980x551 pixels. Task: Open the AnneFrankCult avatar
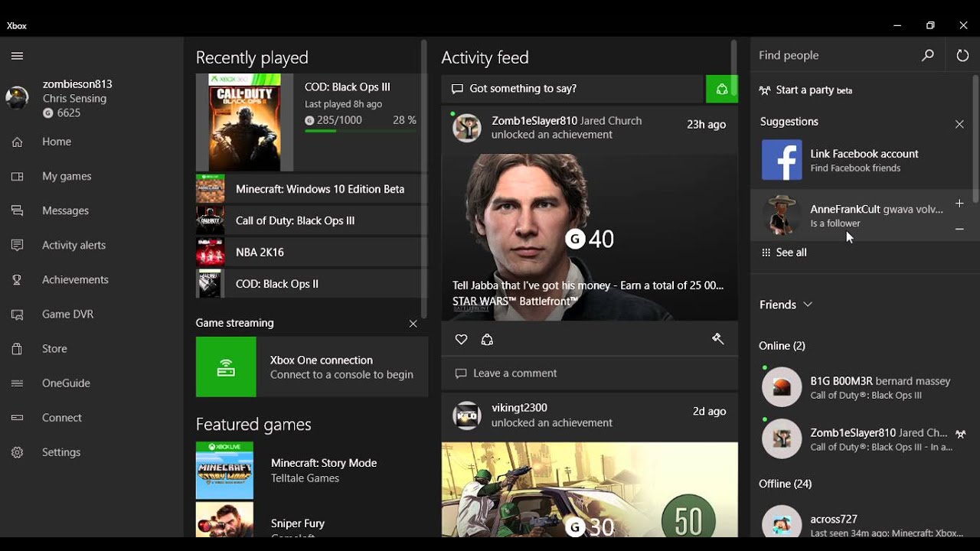pyautogui.click(x=782, y=215)
